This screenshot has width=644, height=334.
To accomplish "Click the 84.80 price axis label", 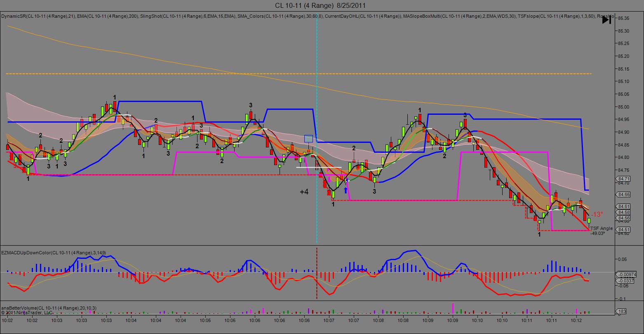I will (x=623, y=157).
